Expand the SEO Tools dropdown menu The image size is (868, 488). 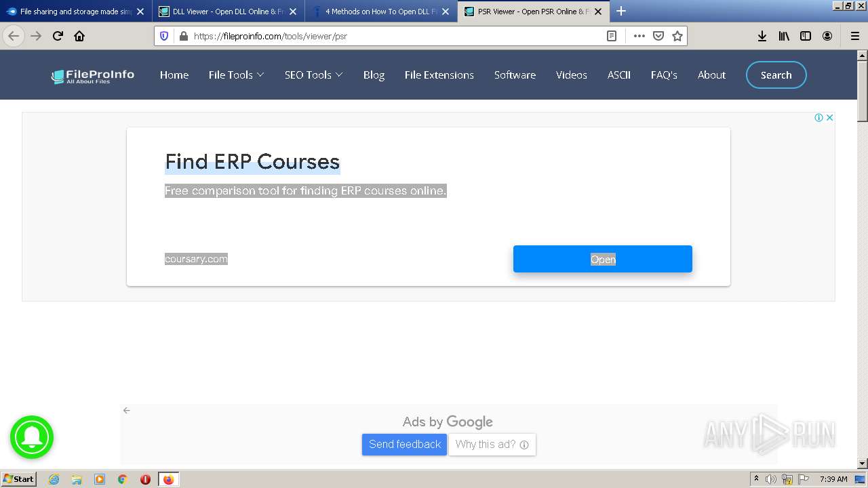point(314,75)
